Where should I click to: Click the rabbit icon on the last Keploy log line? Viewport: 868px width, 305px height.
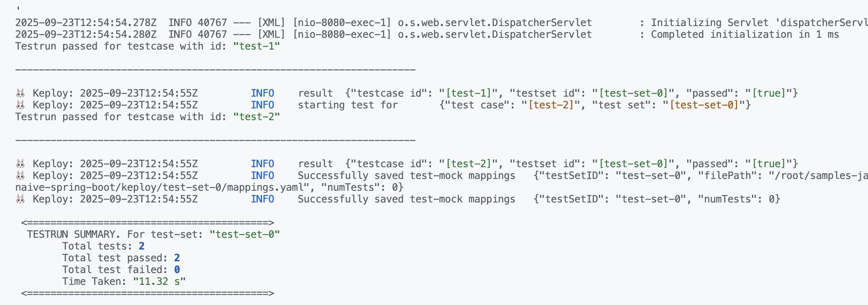click(20, 199)
